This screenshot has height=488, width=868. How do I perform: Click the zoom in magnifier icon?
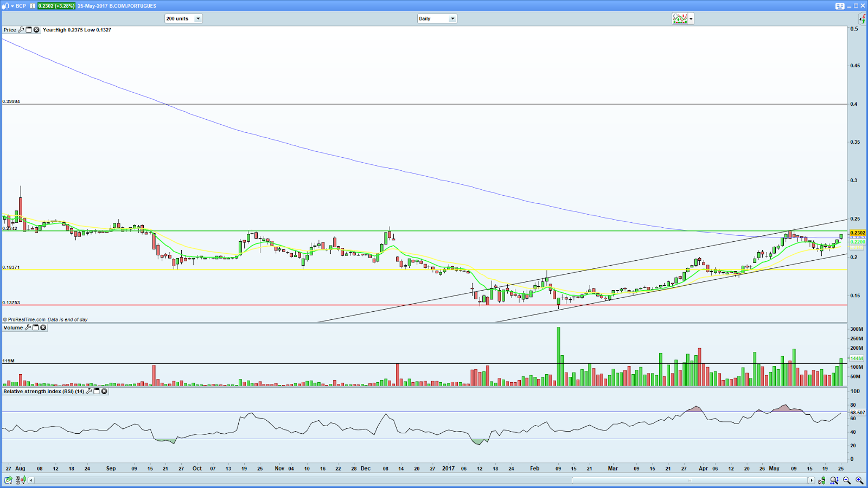point(859,480)
